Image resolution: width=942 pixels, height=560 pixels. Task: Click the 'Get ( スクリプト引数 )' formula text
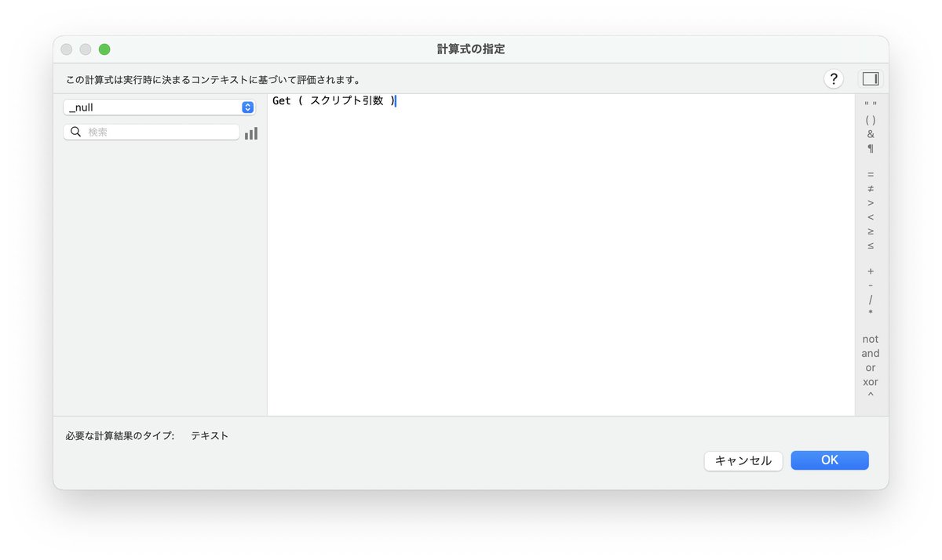334,101
